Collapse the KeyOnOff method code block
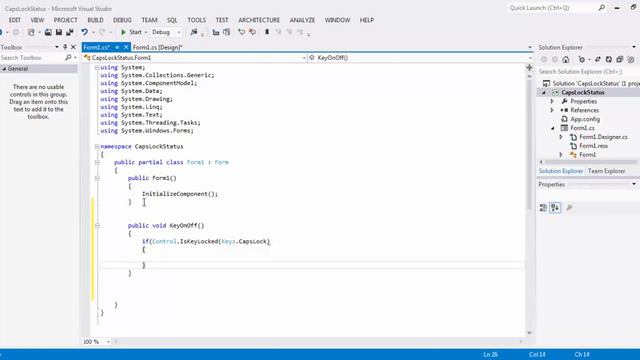 click(97, 225)
